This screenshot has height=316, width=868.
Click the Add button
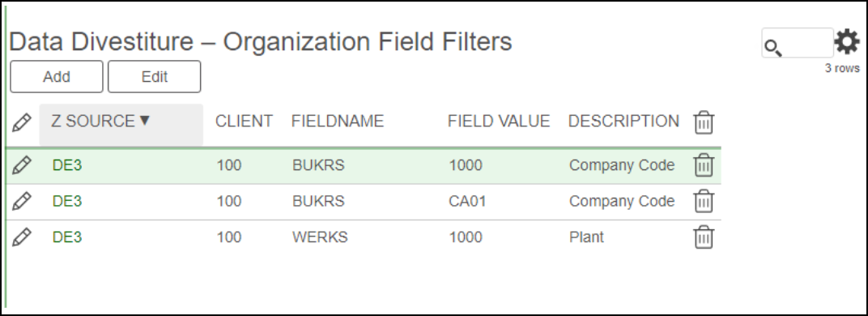57,76
